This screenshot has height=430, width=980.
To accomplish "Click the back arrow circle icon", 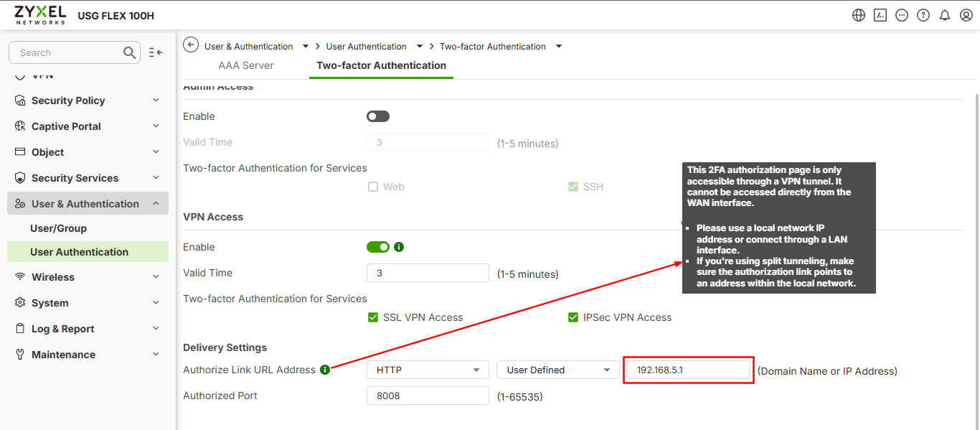I will [x=191, y=45].
